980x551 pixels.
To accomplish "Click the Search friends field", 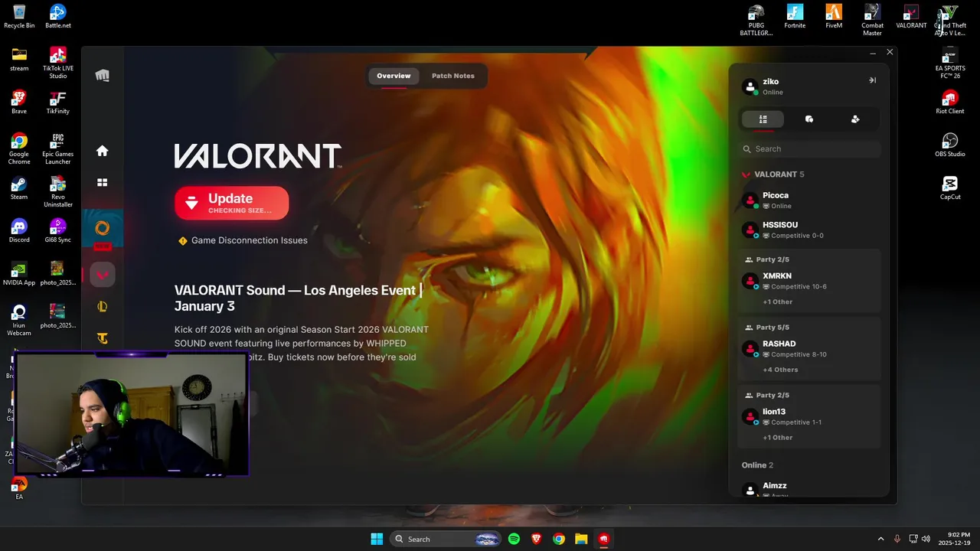I will 810,149.
